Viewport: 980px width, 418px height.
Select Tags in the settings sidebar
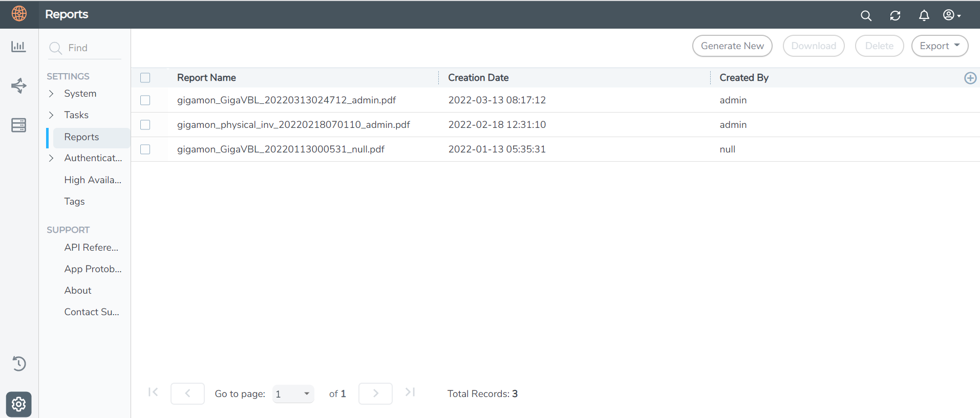75,202
